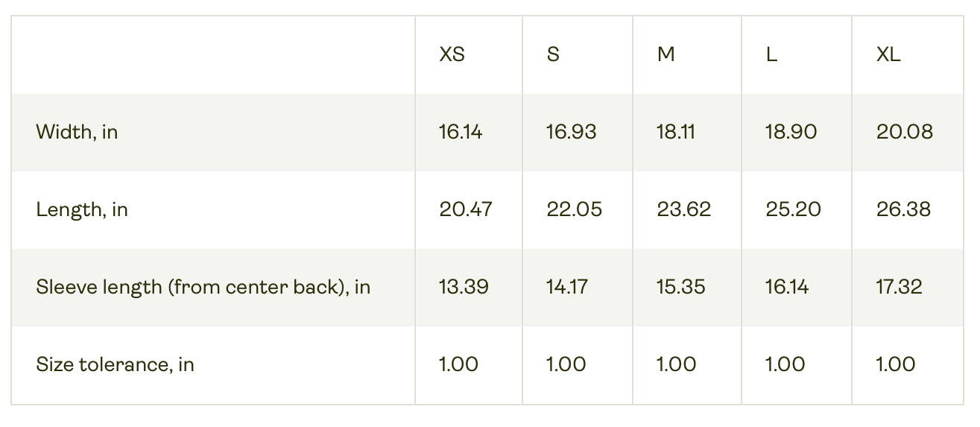Click the "Size tolerance, in" row label

click(115, 365)
